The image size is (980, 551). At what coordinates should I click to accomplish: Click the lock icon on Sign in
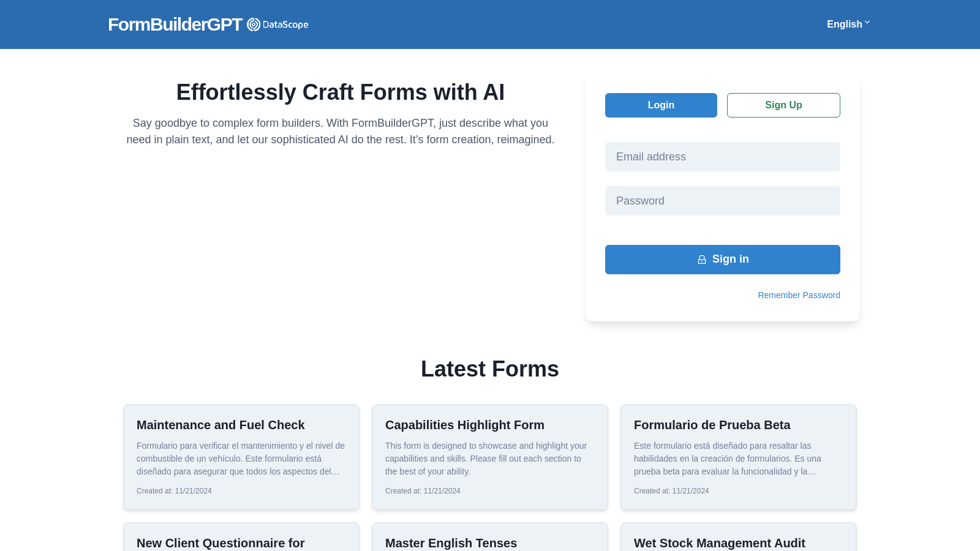click(x=702, y=260)
